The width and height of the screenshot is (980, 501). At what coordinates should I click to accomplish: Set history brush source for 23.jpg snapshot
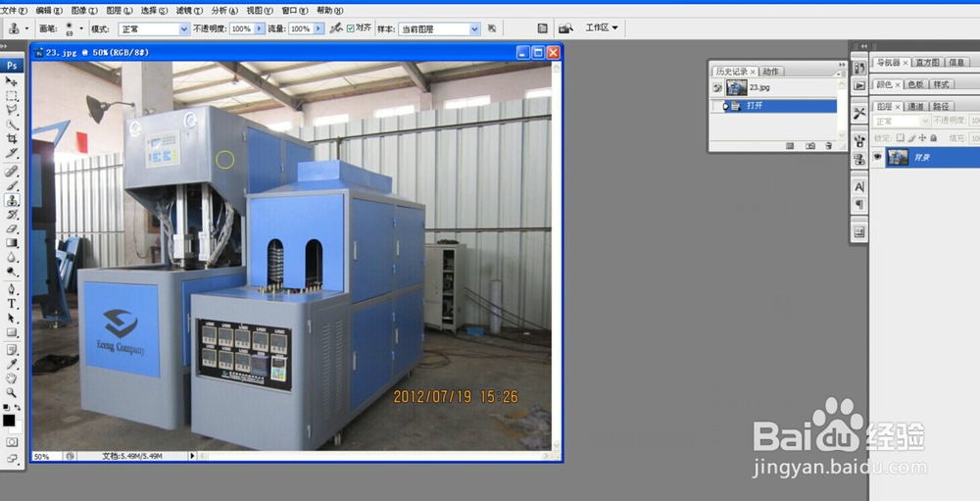(717, 88)
